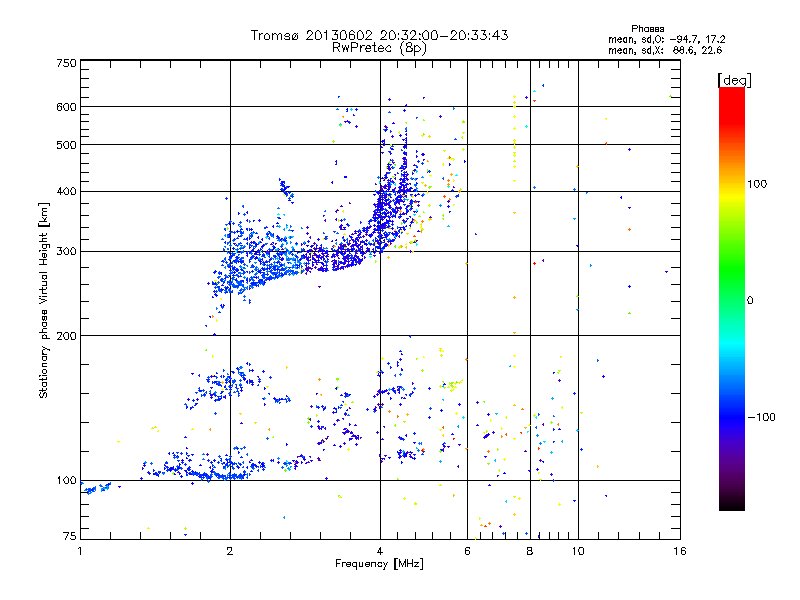Click the plot title 'Tromsø 20130602 20:32:00-20:33:43'
Image resolution: width=800 pixels, height=600 pixels.
[380, 35]
